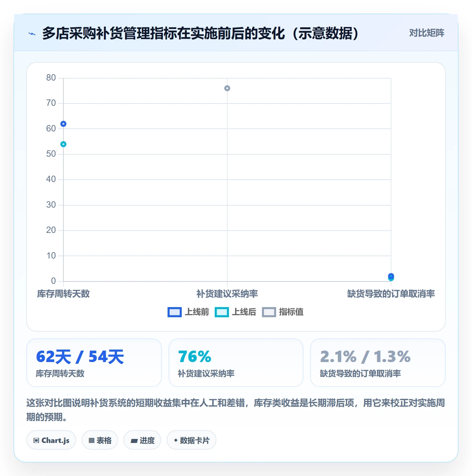Image resolution: width=472 pixels, height=476 pixels.
Task: Toggle the 上线前 legend series
Action: pos(188,312)
